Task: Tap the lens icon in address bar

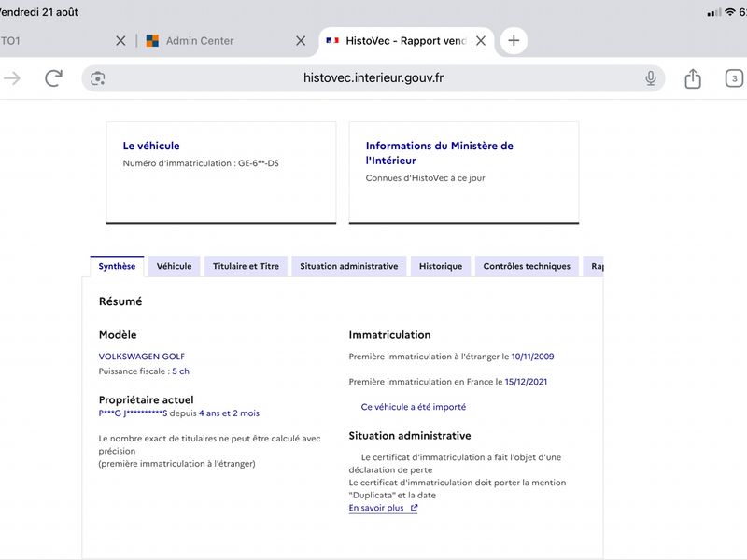Action: click(98, 78)
